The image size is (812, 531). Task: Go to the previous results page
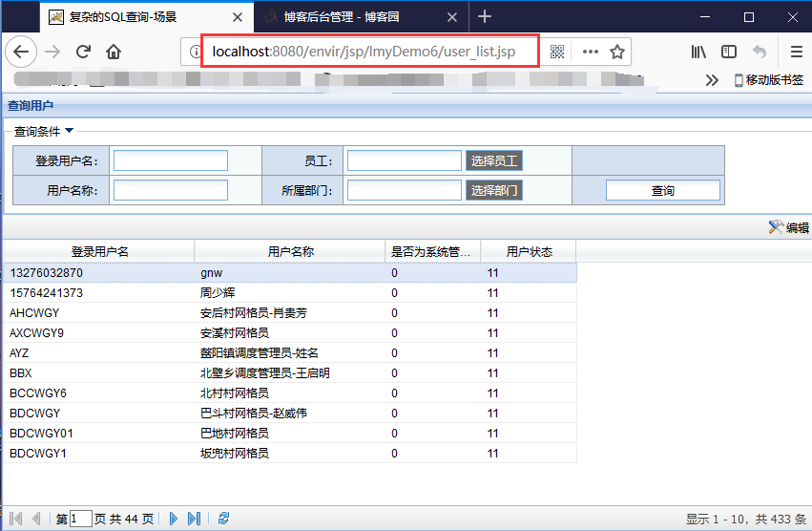pos(36,519)
